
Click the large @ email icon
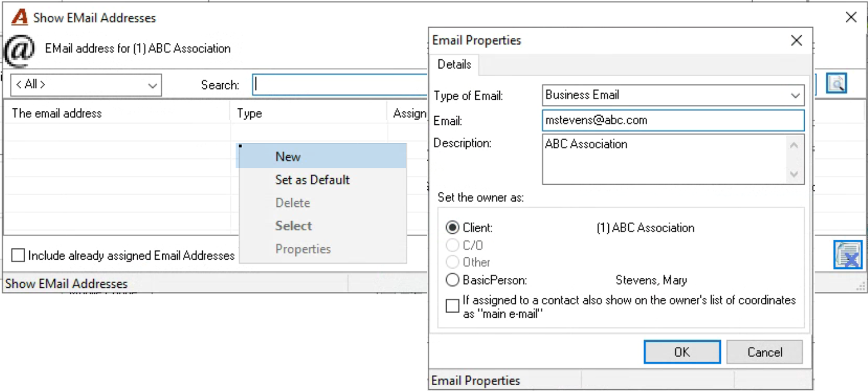click(x=19, y=52)
